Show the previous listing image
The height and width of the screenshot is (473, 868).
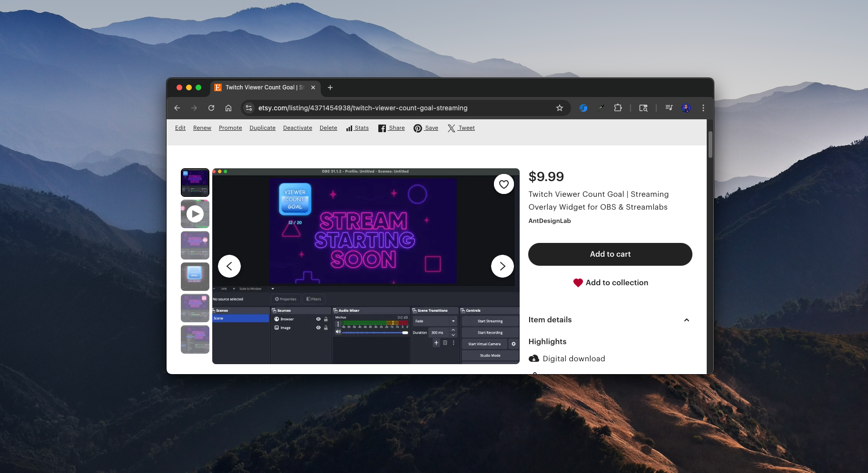(x=229, y=266)
